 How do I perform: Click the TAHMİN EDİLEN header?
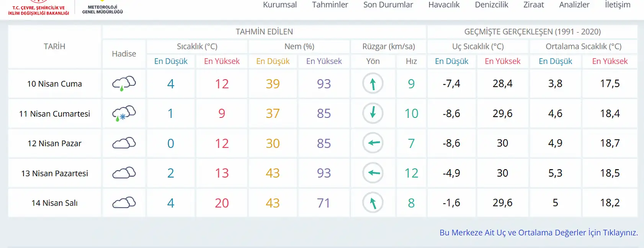264,32
